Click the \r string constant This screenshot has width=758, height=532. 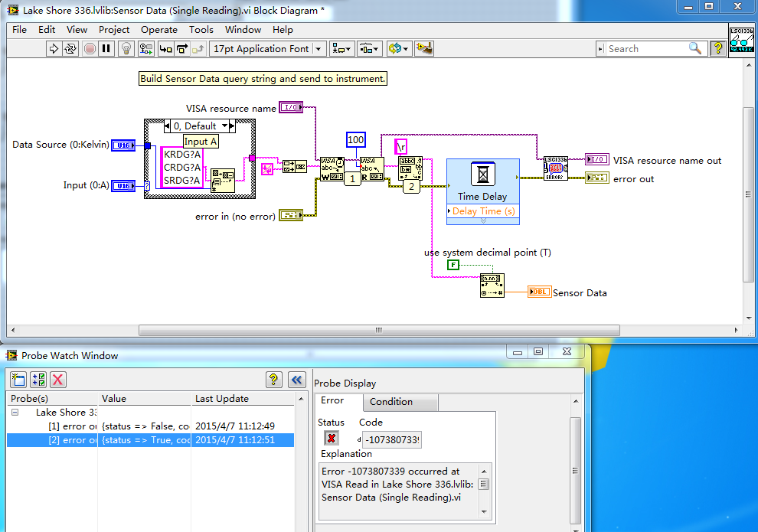[401, 146]
